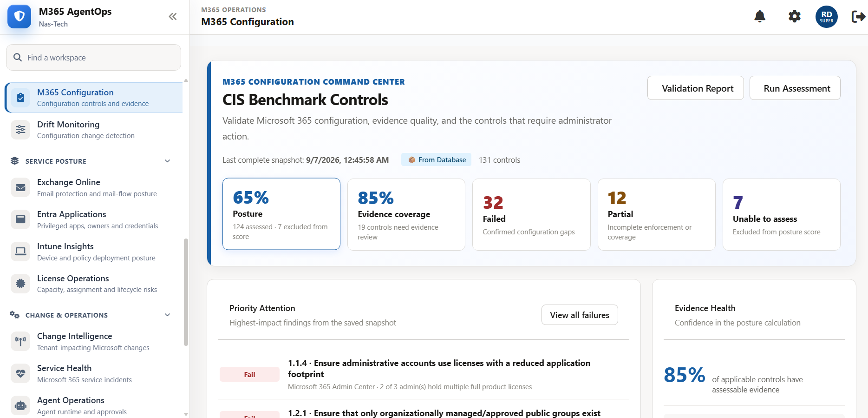The image size is (868, 418).
Task: Click the Change Intelligence broadcast icon
Action: (x=20, y=341)
